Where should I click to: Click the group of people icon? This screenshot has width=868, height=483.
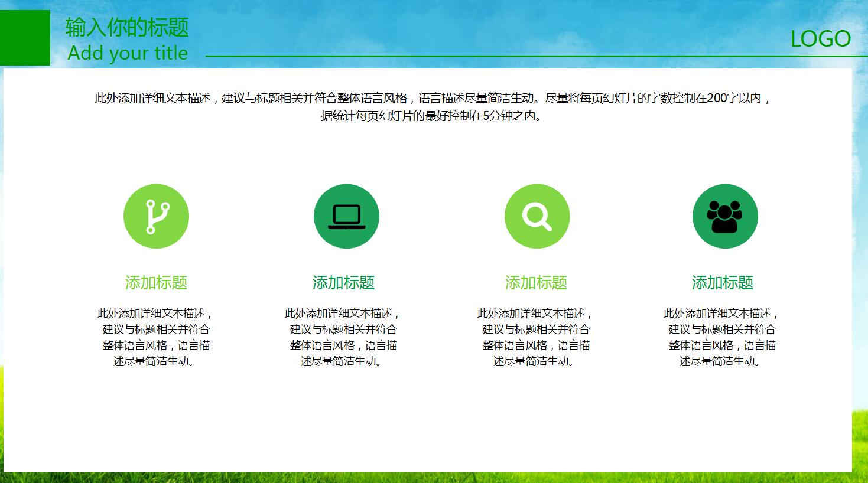click(x=725, y=217)
